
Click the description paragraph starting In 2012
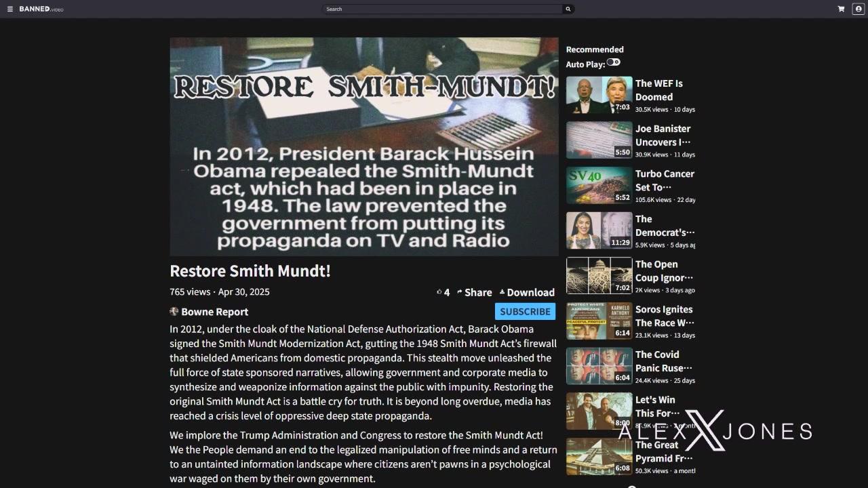click(x=363, y=372)
